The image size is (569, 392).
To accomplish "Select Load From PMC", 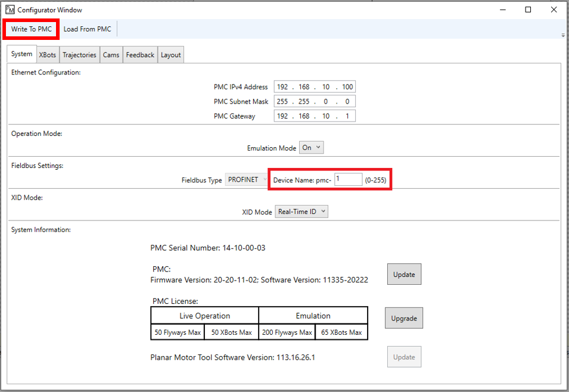I will [87, 29].
